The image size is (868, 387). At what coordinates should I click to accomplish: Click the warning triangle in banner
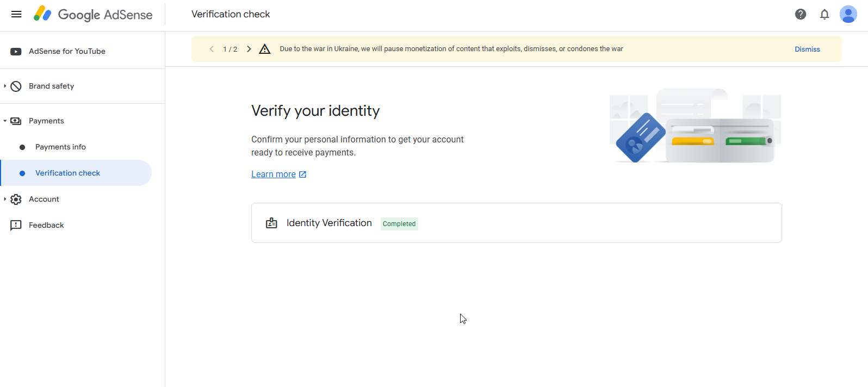tap(265, 49)
